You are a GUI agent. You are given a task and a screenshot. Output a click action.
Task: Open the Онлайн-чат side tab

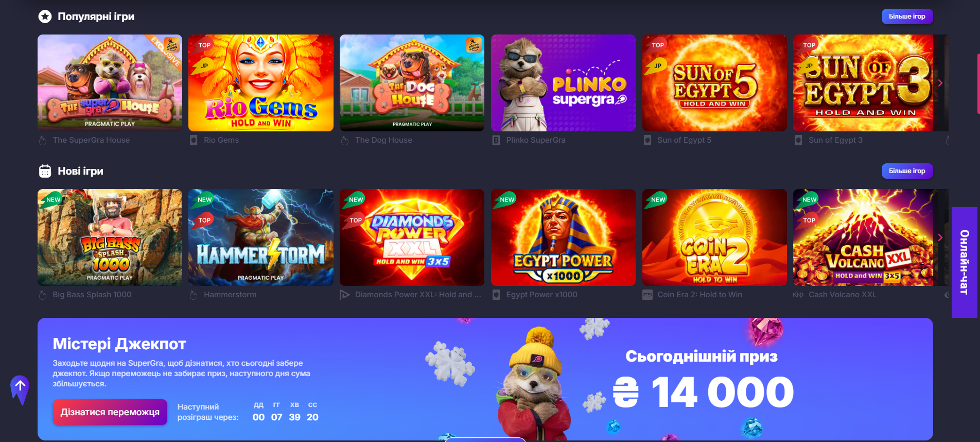(965, 262)
